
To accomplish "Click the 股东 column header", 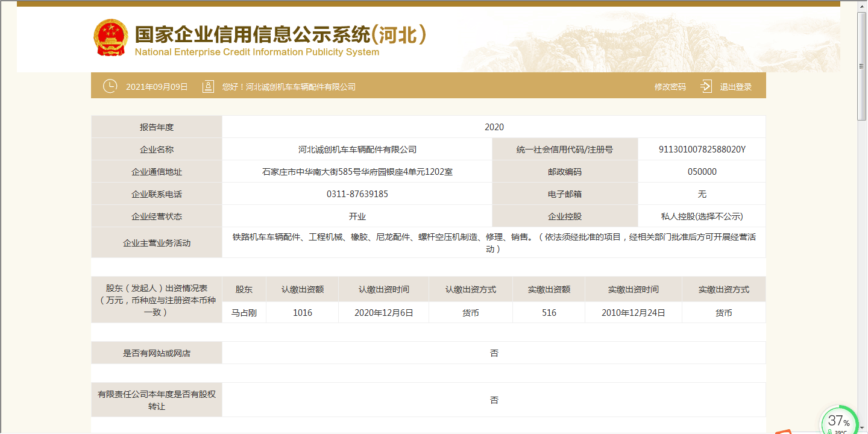I will point(244,289).
